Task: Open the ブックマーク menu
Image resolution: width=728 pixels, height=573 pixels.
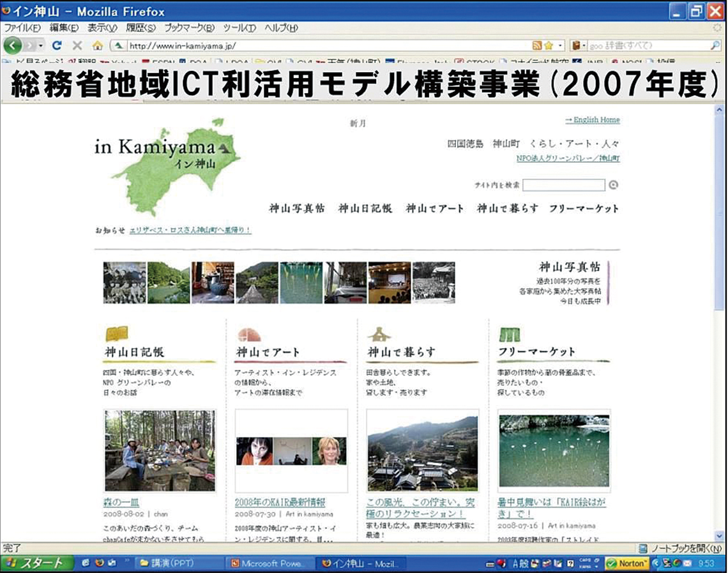Action: point(190,28)
